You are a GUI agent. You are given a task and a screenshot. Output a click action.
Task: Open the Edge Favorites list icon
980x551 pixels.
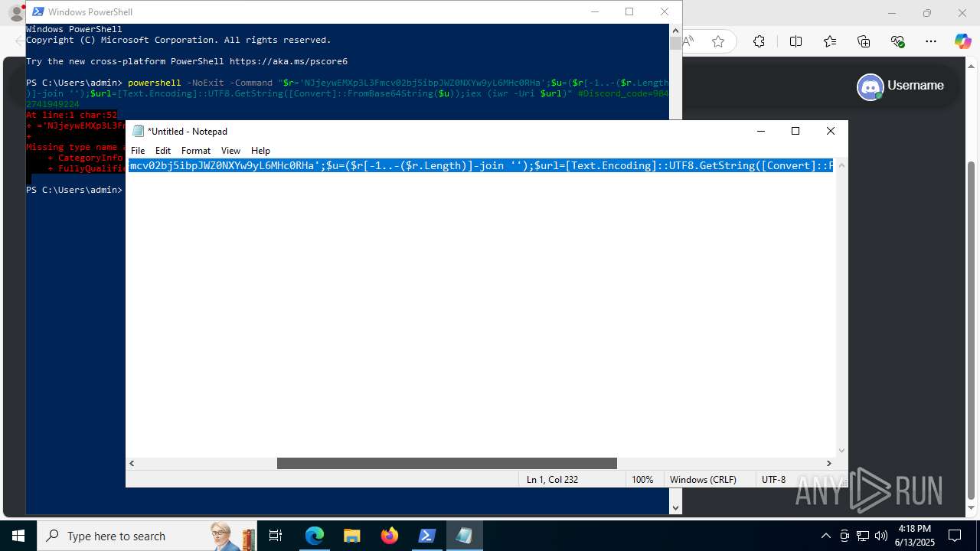830,41
